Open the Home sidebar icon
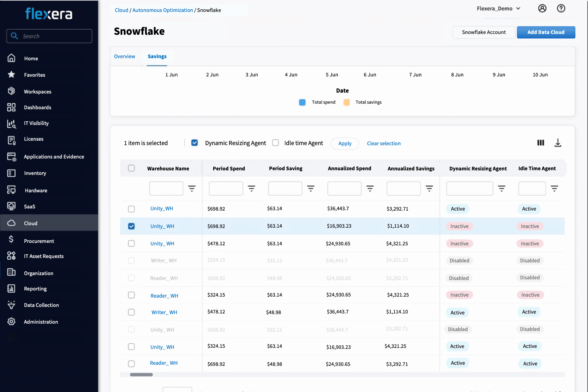 11,58
